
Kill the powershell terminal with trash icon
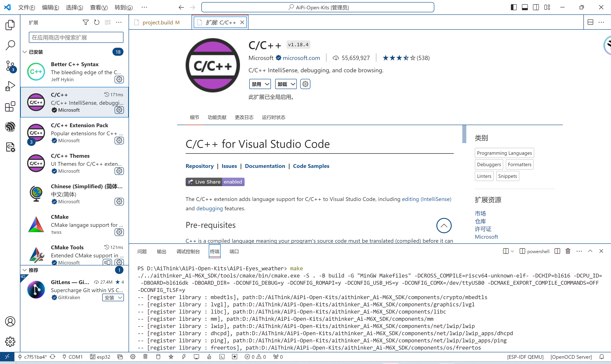568,251
